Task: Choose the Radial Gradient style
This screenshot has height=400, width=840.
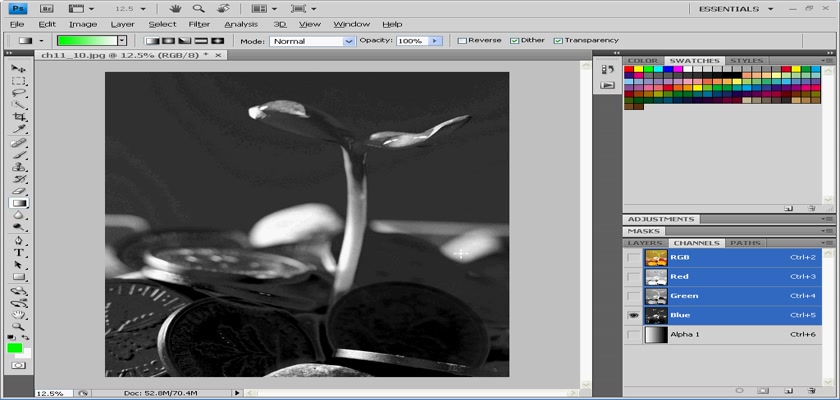Action: [x=169, y=41]
